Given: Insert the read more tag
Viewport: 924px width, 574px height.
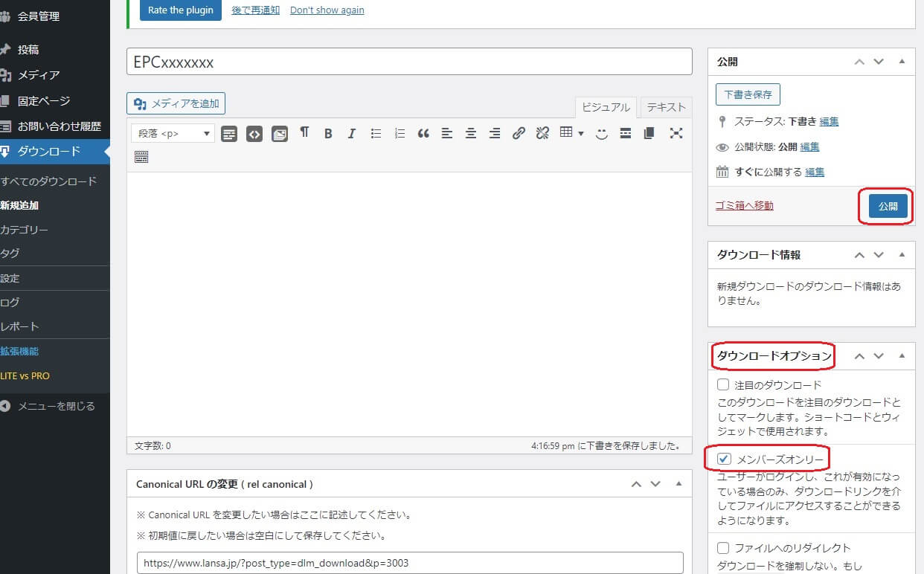Looking at the screenshot, I should pyautogui.click(x=626, y=134).
